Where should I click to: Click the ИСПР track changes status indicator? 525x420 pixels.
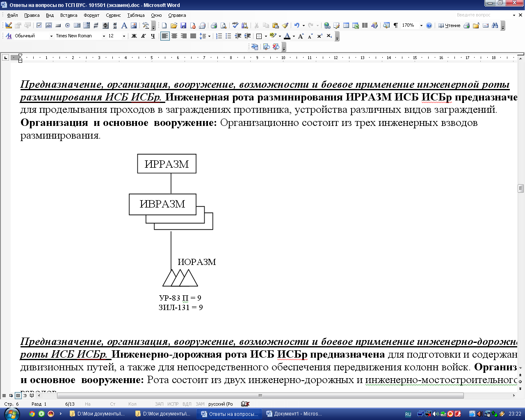(173, 404)
